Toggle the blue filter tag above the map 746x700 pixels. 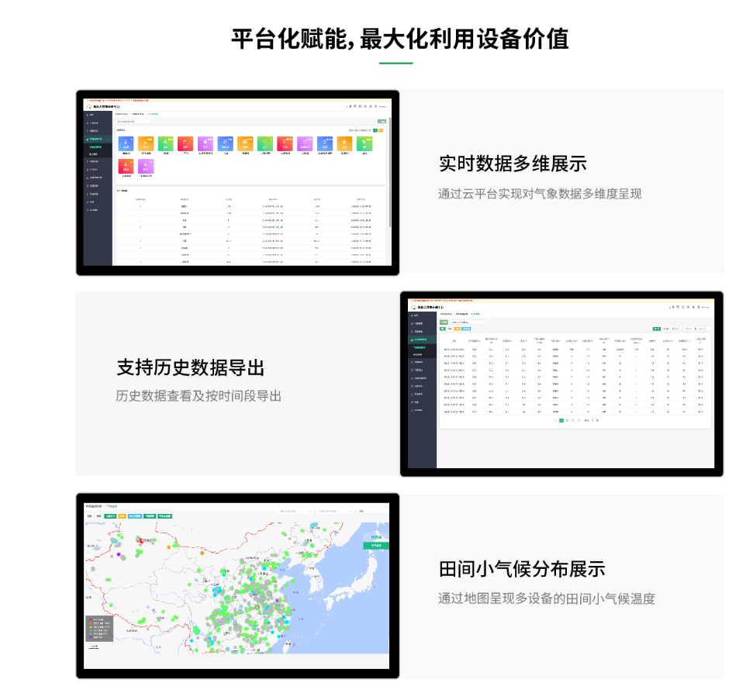click(x=135, y=516)
